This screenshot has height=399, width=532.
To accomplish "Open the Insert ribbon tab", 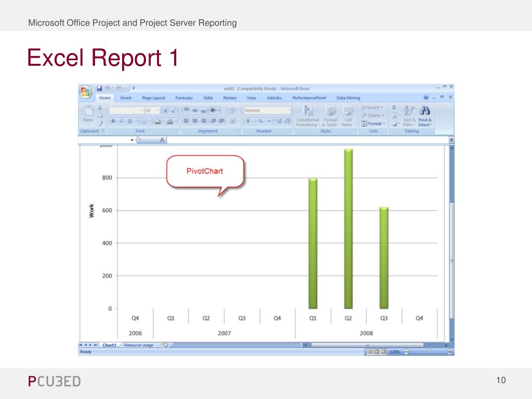I will [x=126, y=98].
